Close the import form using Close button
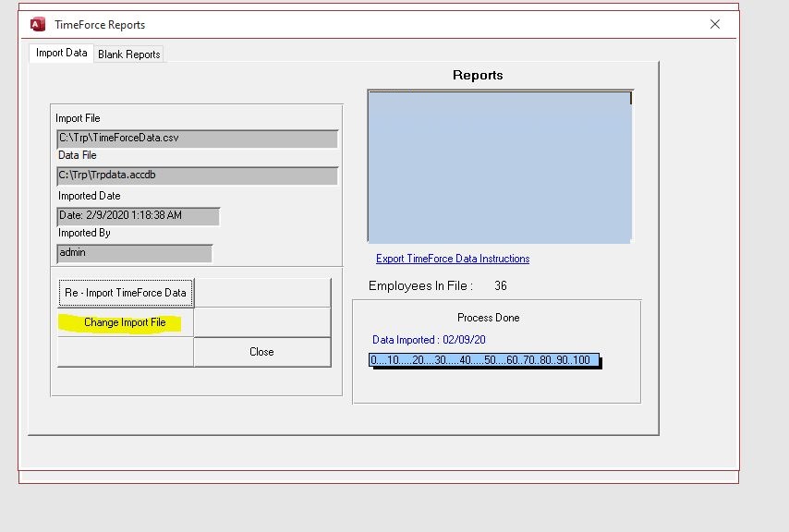Screen dimensions: 789x532 [x=262, y=352]
